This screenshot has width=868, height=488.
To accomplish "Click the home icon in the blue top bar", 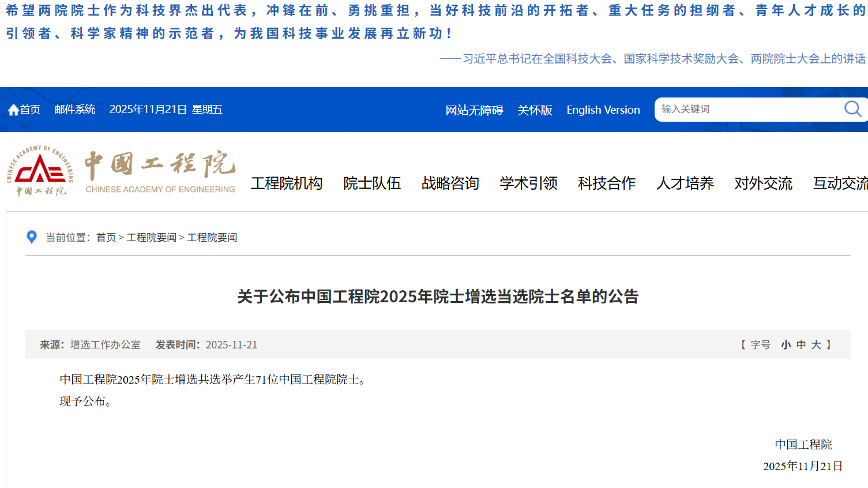I will 12,109.
